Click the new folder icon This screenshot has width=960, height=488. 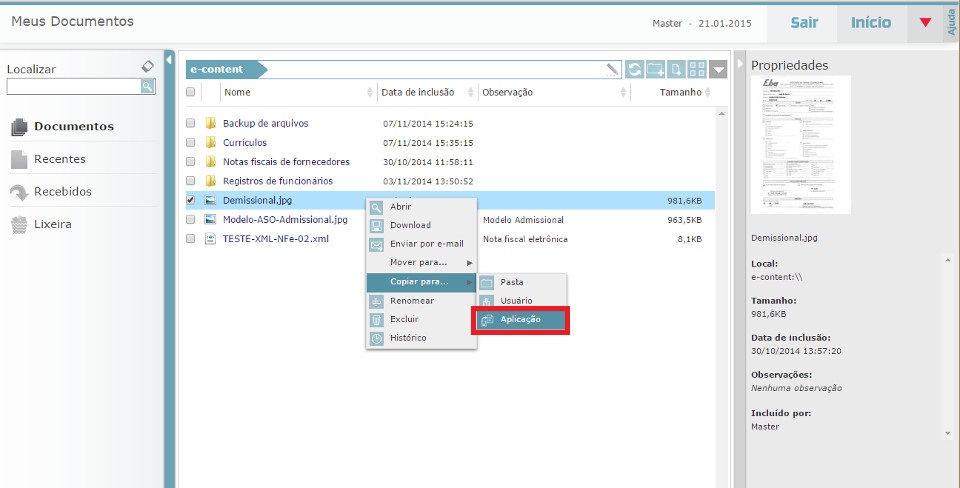click(656, 70)
